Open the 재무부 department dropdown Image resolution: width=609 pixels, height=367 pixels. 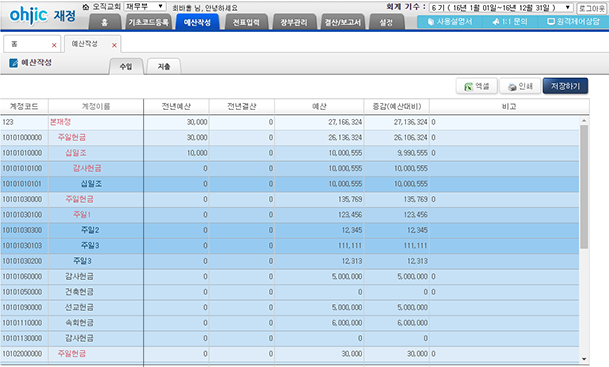pyautogui.click(x=145, y=6)
